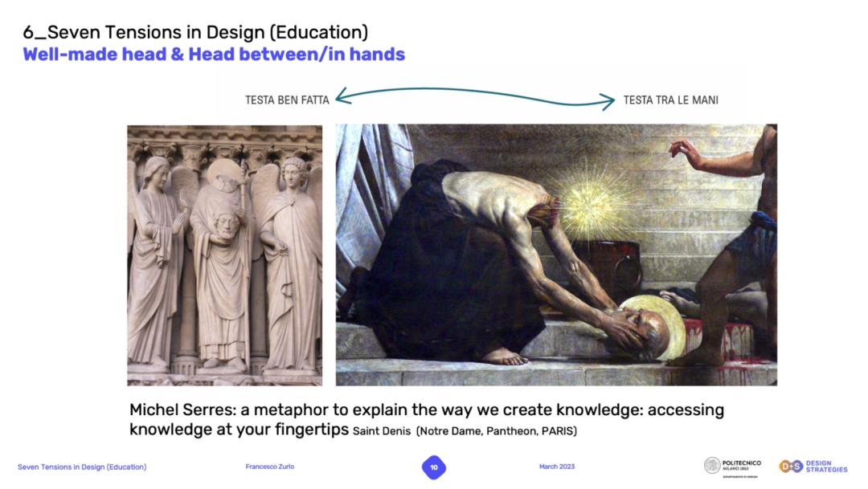Click the left arrowhead near TESTA BEN FATTA
The image size is (868, 489).
pyautogui.click(x=341, y=98)
